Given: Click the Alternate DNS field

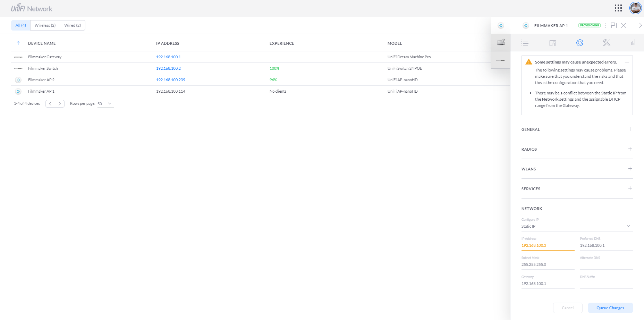Looking at the screenshot, I should click(x=606, y=264).
